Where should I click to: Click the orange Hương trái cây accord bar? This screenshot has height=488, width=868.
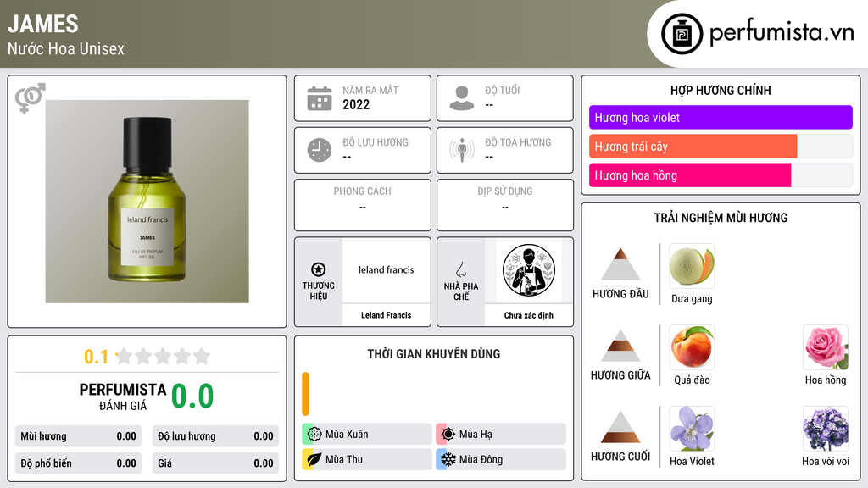pos(693,147)
